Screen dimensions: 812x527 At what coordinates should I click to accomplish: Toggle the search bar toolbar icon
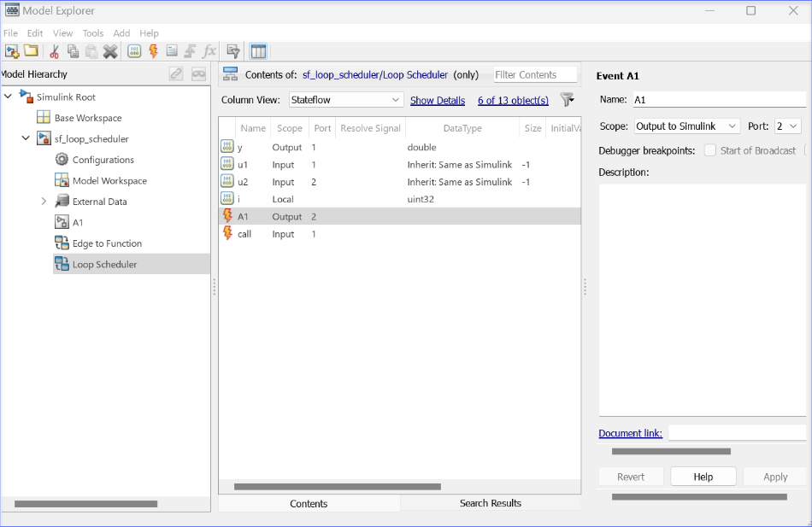(232, 51)
